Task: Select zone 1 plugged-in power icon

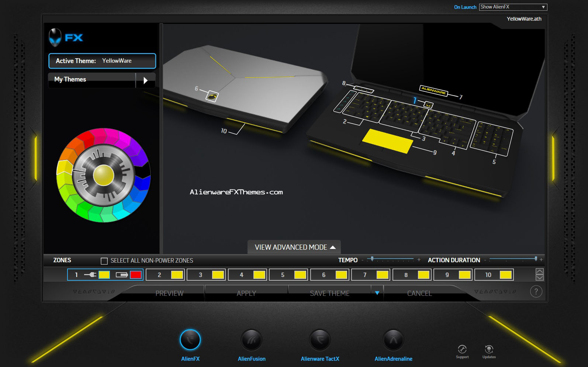Action: click(90, 275)
